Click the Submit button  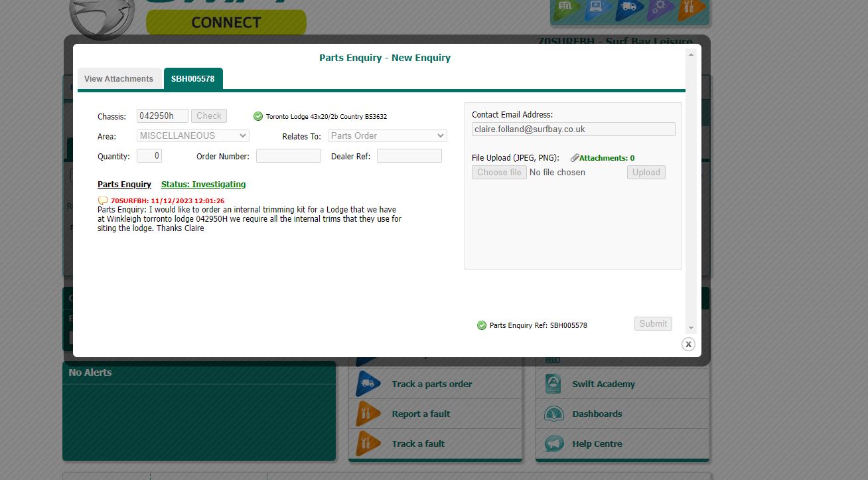point(653,323)
